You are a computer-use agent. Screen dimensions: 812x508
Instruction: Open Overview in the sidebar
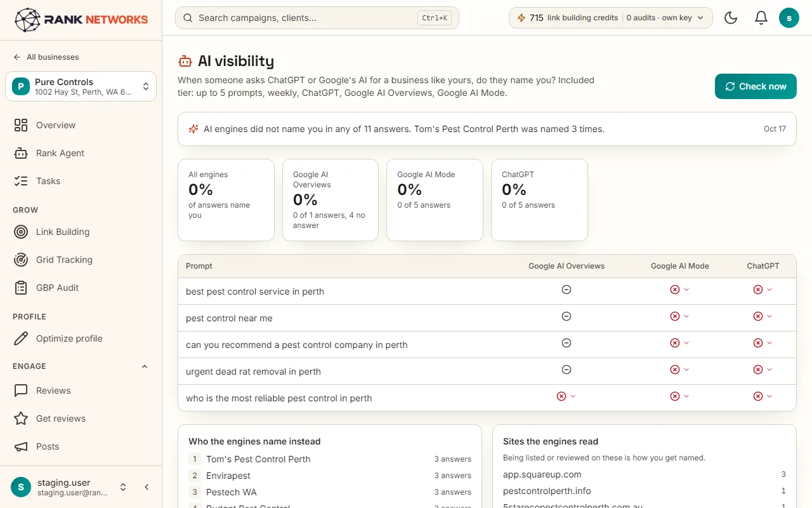(81, 125)
